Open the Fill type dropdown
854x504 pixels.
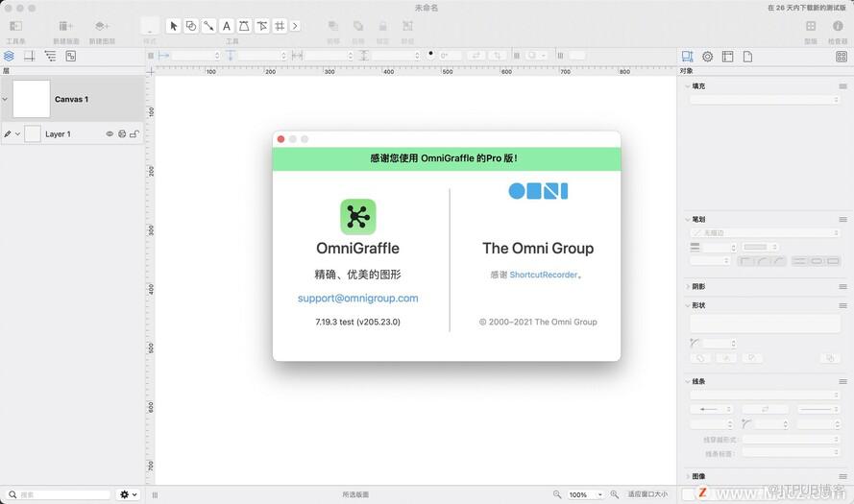click(765, 100)
